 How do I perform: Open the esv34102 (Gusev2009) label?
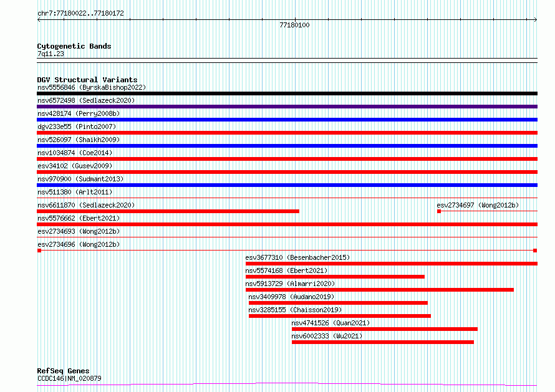click(75, 166)
